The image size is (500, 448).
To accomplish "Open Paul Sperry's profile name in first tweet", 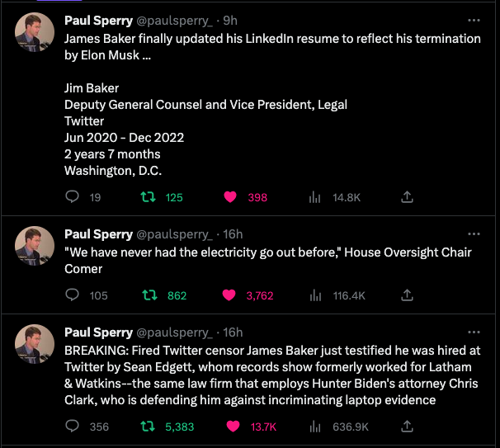I will pos(98,20).
